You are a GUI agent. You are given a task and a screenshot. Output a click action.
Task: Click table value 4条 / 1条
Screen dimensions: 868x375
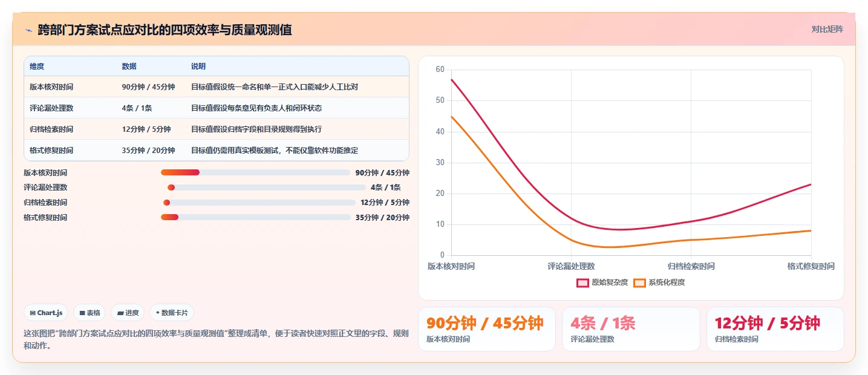coord(137,108)
